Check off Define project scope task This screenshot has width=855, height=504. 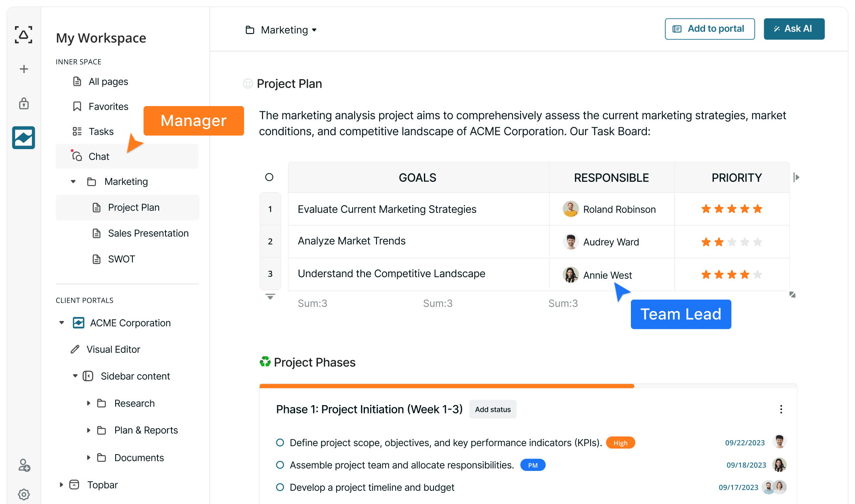coord(280,443)
